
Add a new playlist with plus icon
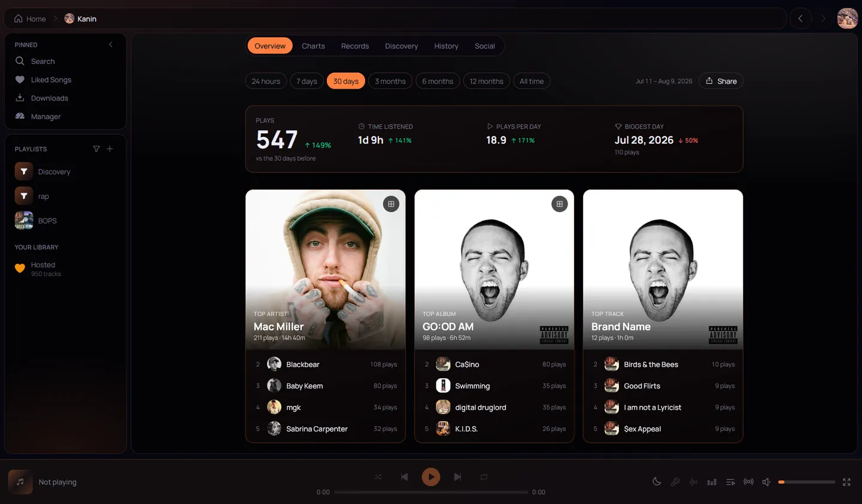click(110, 149)
